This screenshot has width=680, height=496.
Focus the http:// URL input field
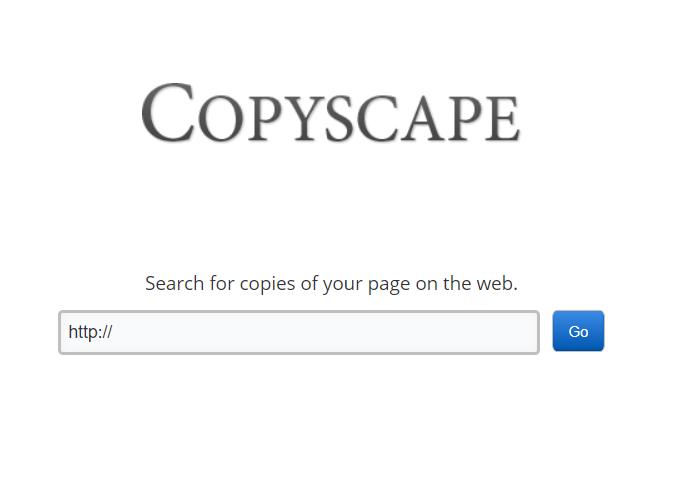click(299, 333)
